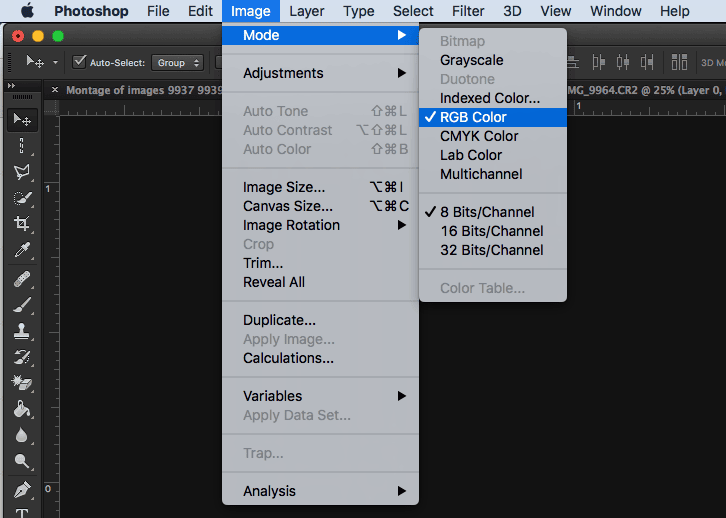Image resolution: width=726 pixels, height=518 pixels.
Task: Choose Canvas Size... menu item
Action: point(320,206)
